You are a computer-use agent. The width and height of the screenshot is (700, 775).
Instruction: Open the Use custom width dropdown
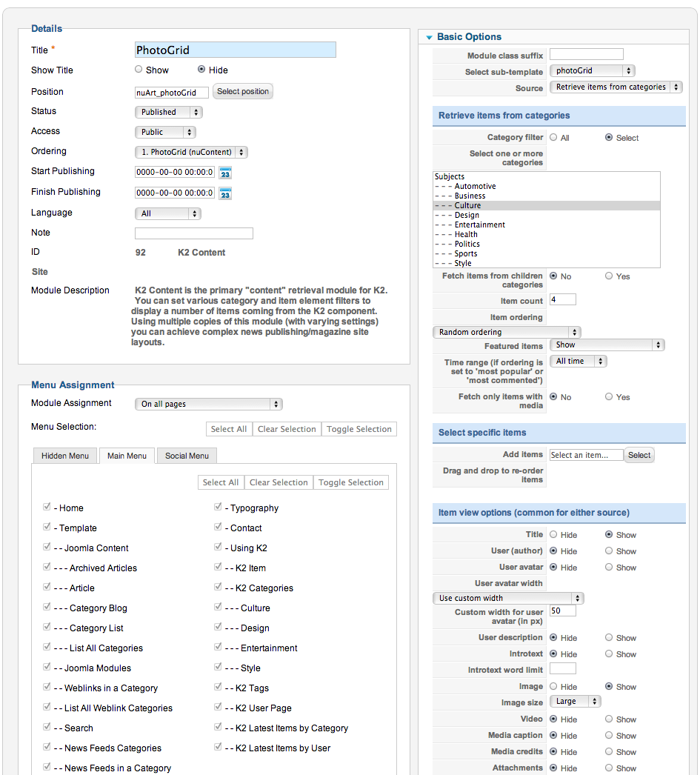[508, 598]
